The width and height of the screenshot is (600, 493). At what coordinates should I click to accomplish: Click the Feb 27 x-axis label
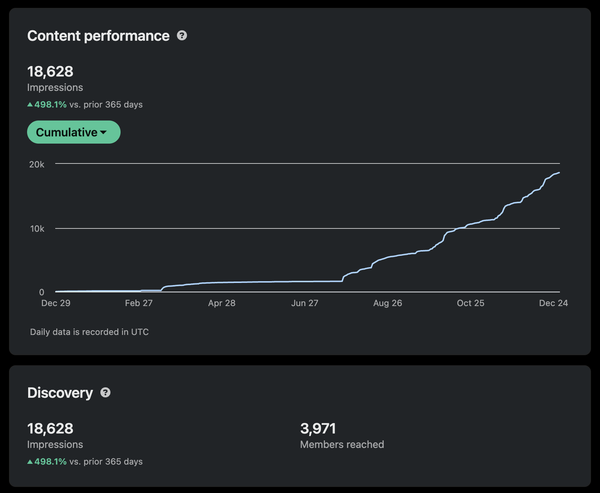139,302
